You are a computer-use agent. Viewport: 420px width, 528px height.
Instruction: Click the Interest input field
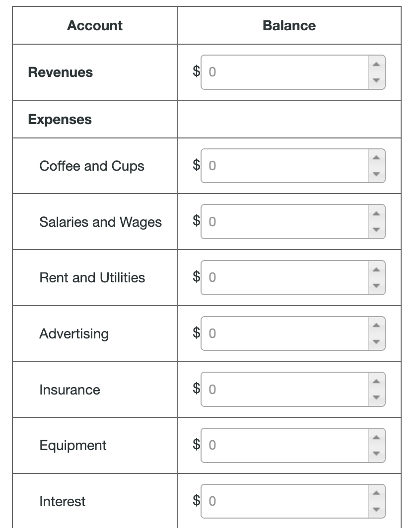(283, 501)
